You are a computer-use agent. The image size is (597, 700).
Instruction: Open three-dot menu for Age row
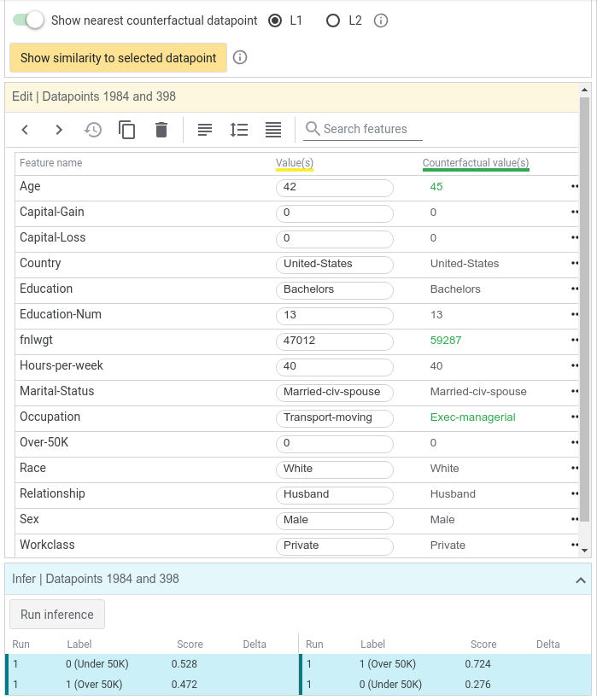[x=575, y=187]
